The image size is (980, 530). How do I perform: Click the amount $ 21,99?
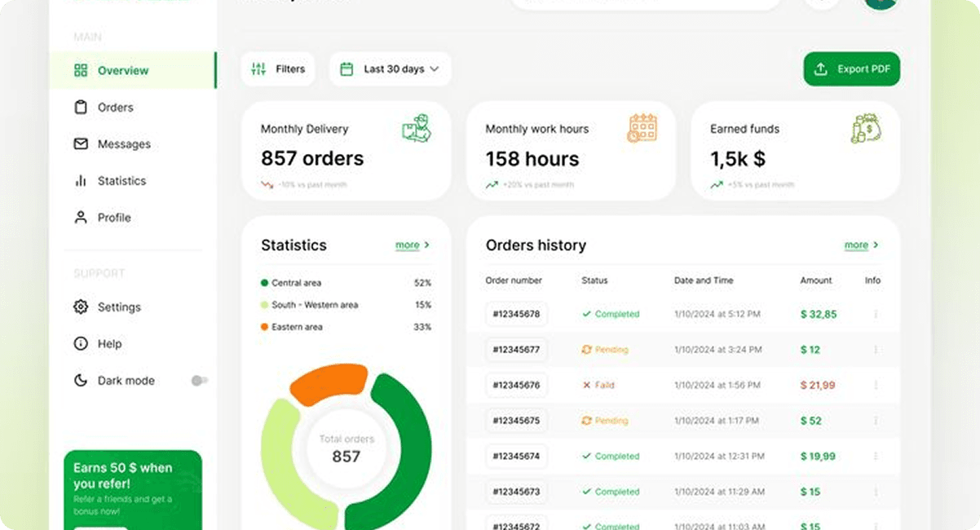pos(818,385)
